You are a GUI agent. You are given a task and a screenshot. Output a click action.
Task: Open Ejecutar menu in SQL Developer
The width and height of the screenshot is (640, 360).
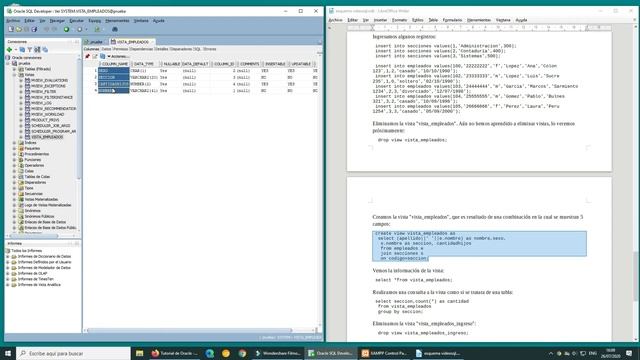(x=76, y=20)
